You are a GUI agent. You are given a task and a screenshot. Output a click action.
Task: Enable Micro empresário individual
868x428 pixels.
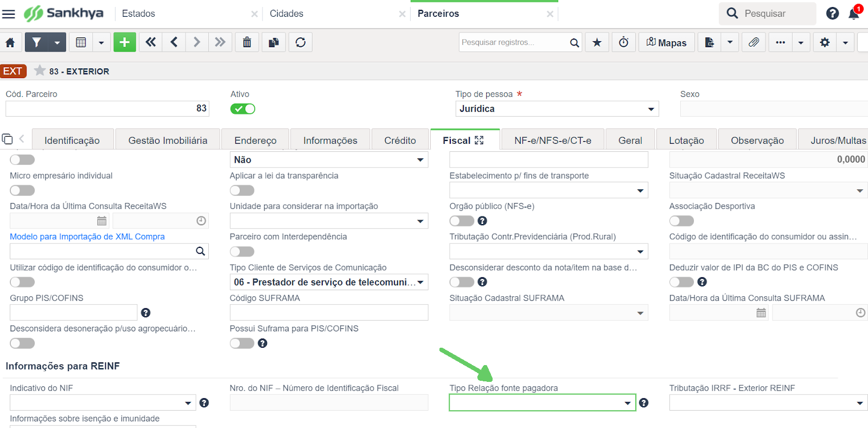point(22,190)
